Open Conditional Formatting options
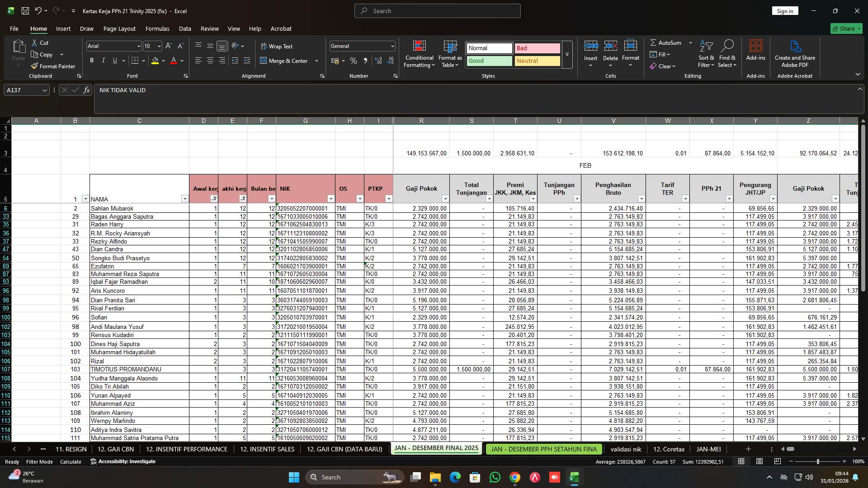Image resolution: width=868 pixels, height=488 pixels. (419, 53)
